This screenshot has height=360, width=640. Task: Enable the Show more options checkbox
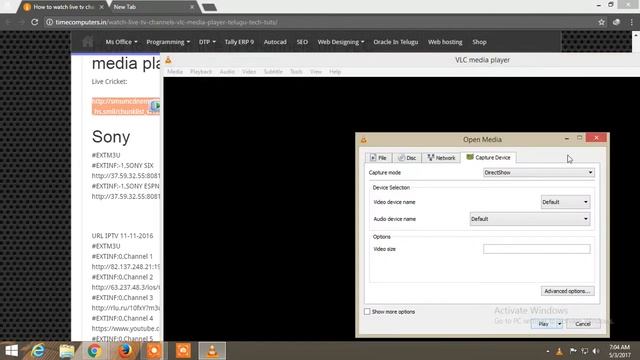coord(367,312)
